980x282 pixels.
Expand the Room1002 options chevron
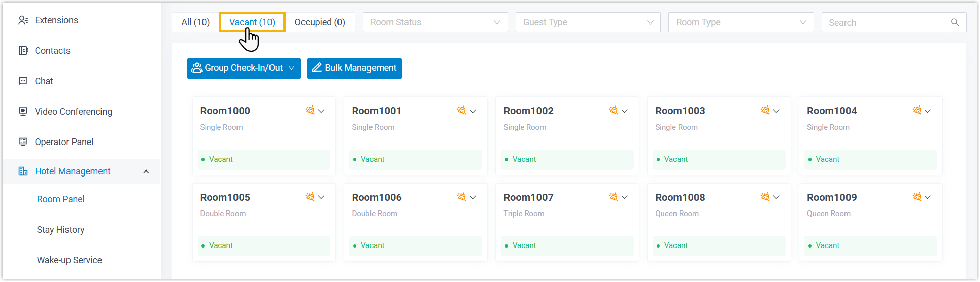point(625,111)
